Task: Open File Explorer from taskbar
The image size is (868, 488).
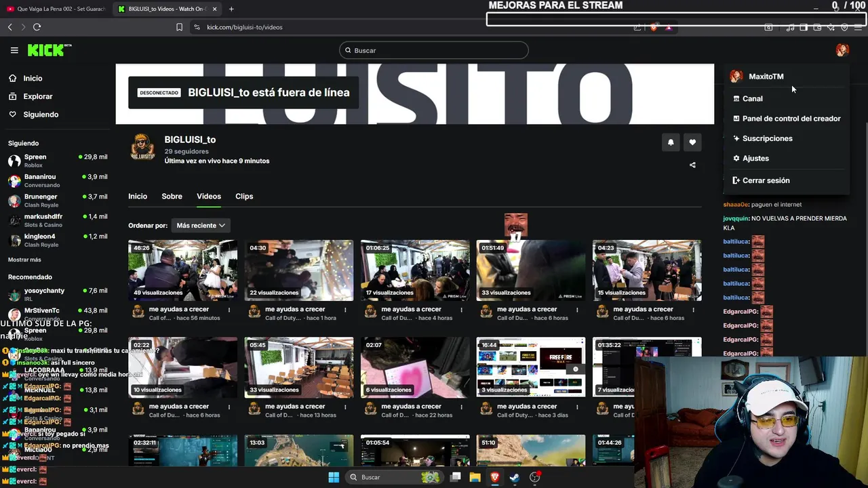Action: [x=475, y=477]
